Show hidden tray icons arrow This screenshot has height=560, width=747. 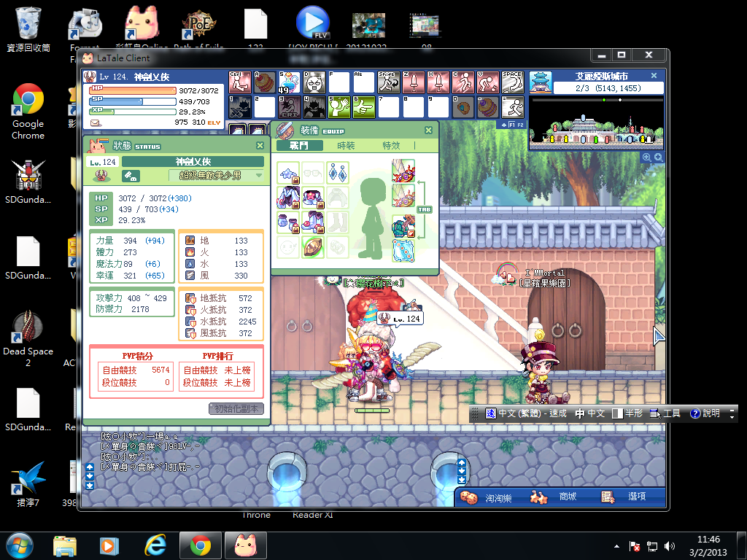tap(617, 546)
